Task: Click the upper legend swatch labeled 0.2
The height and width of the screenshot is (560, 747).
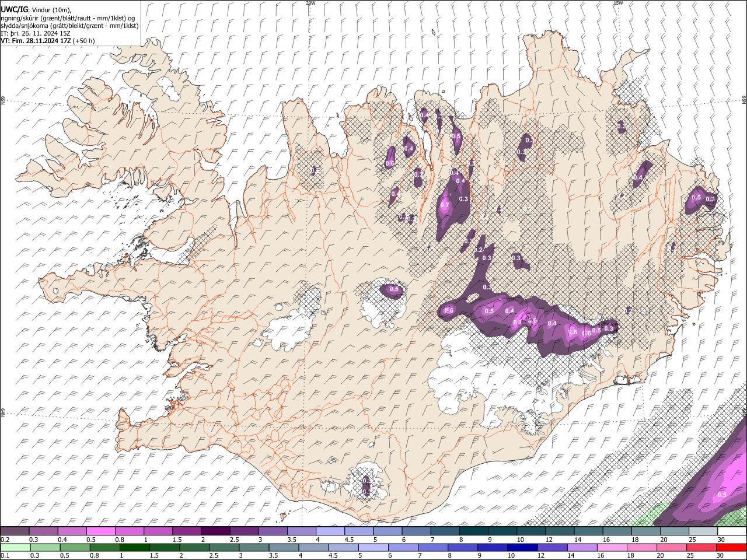Action: [15, 531]
